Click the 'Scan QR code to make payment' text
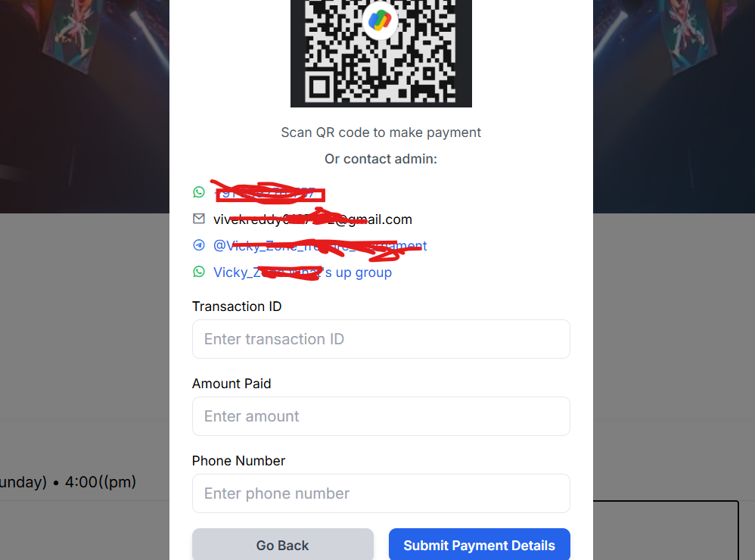 point(381,132)
